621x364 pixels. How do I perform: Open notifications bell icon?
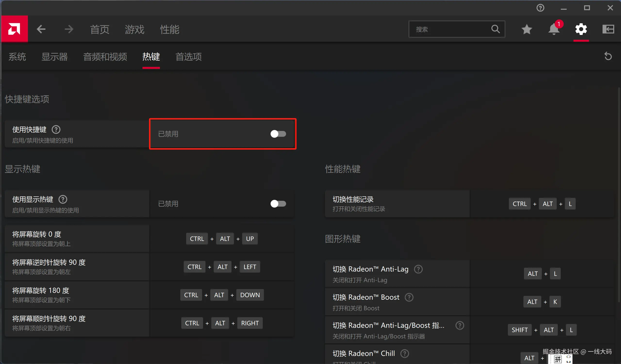pos(554,29)
